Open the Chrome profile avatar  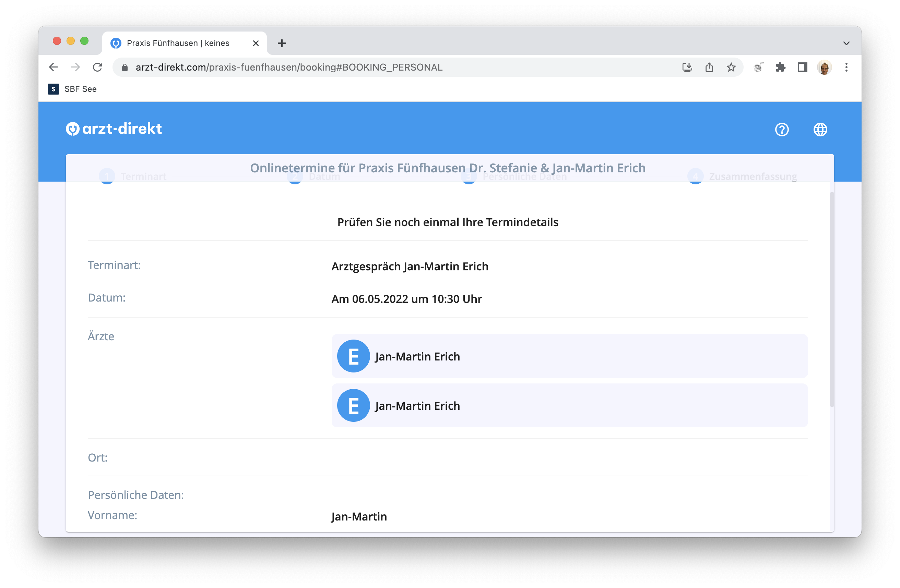pos(824,67)
